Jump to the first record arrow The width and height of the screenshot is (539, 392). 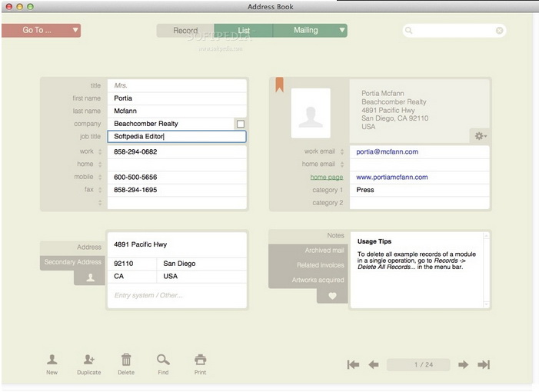coord(353,364)
